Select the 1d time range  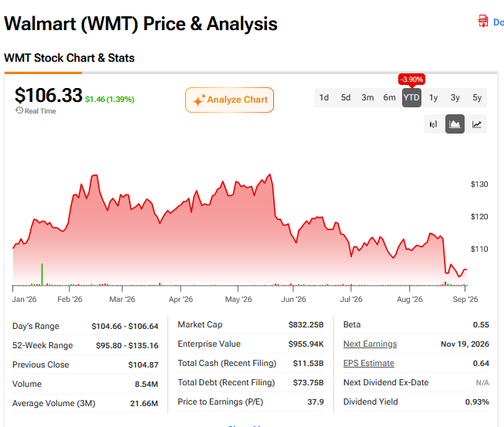(x=323, y=97)
